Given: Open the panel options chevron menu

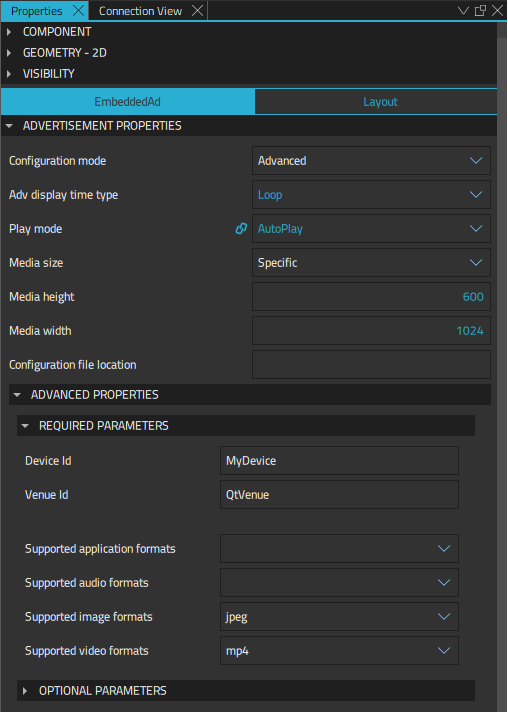Looking at the screenshot, I should tap(463, 10).
